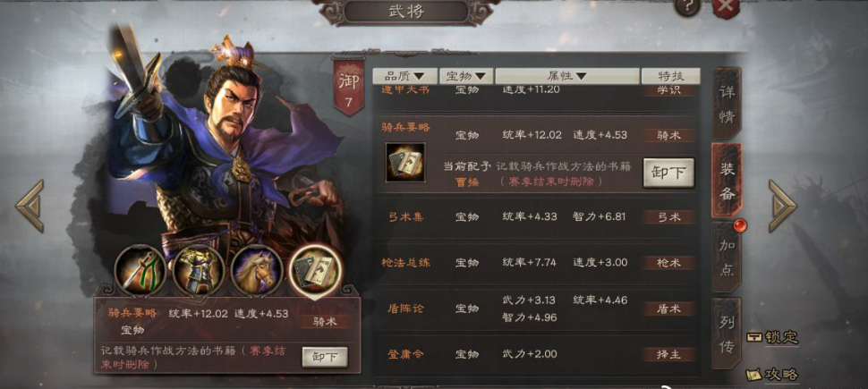Open the help question mark icon
868x389 pixels.
click(x=687, y=6)
